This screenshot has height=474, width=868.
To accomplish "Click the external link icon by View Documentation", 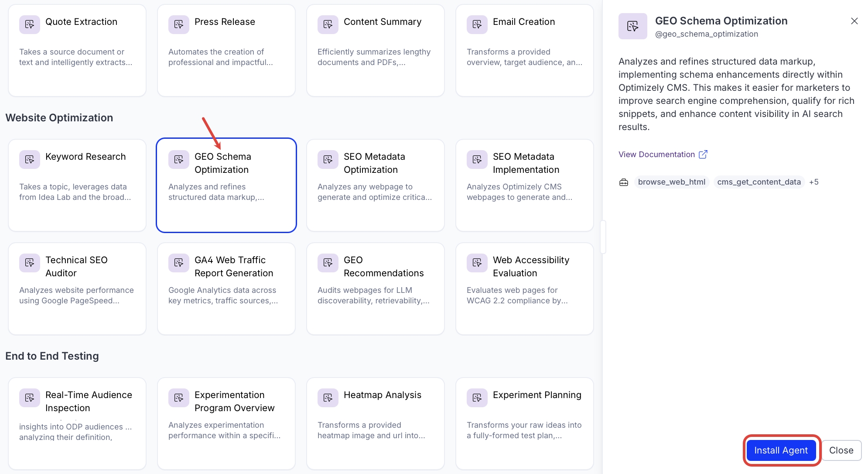I will (703, 155).
